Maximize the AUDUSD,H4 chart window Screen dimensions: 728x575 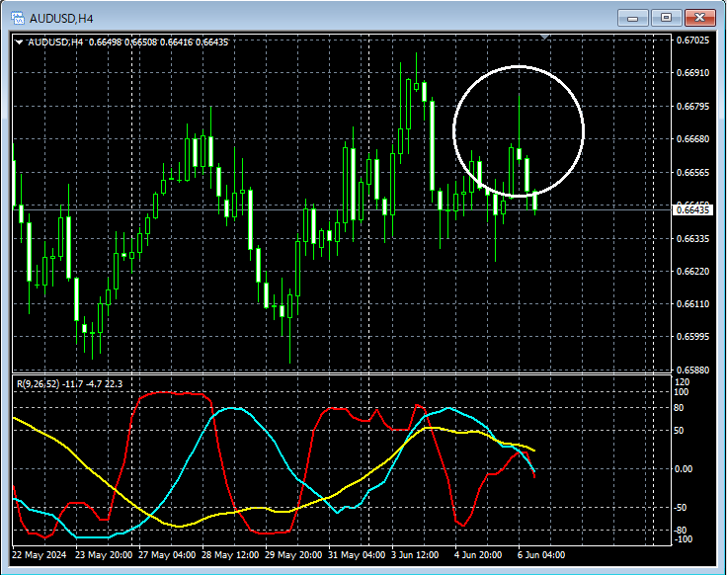click(x=666, y=18)
